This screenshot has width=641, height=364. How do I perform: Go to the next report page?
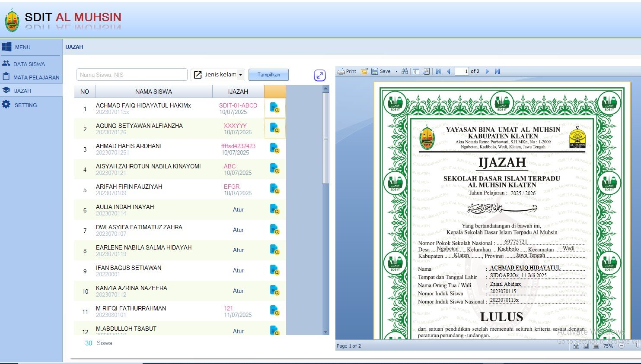487,71
